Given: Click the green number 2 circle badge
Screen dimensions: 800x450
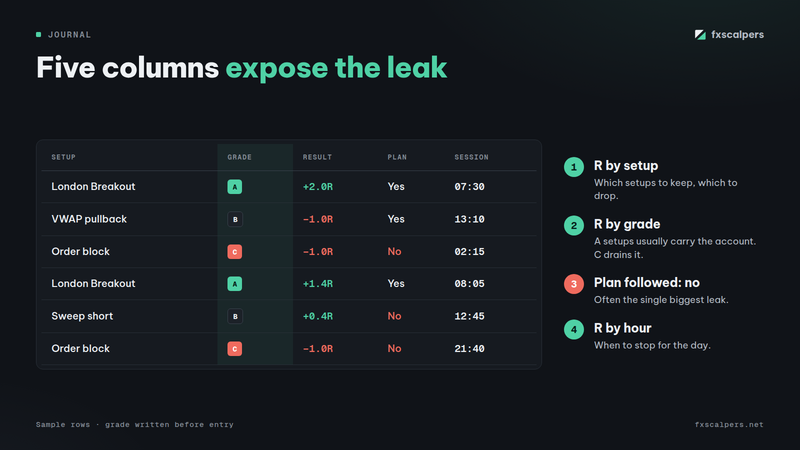Looking at the screenshot, I should click(x=573, y=226).
